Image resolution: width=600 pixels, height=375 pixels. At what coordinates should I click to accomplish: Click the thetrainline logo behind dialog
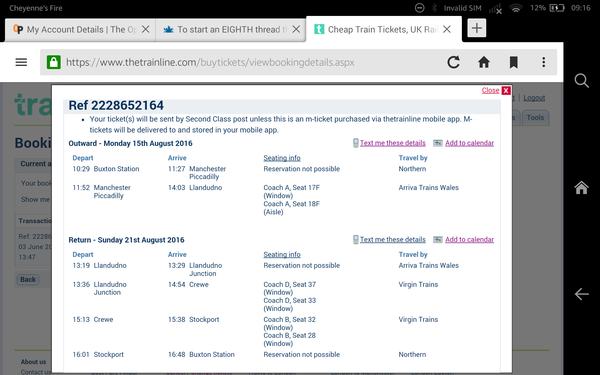pos(33,104)
